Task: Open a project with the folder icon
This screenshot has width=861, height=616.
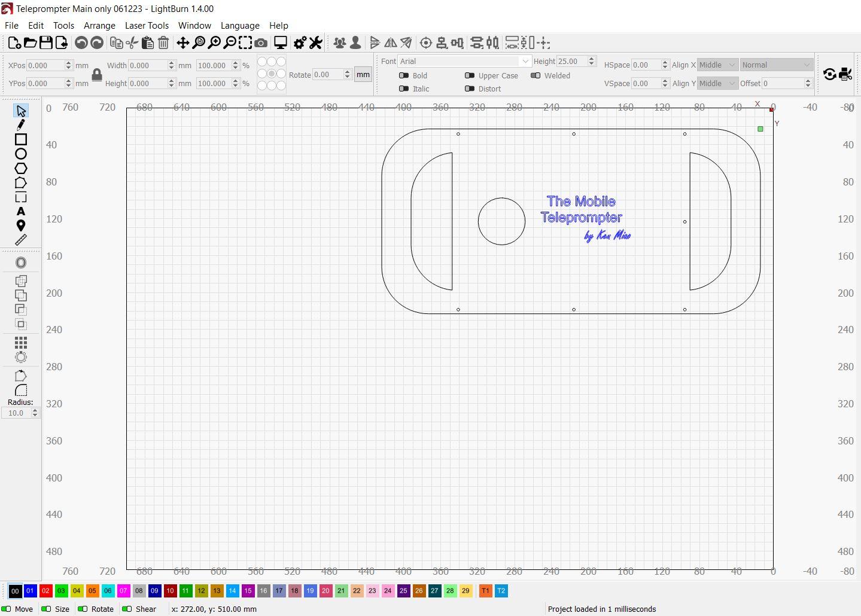Action: [30, 42]
